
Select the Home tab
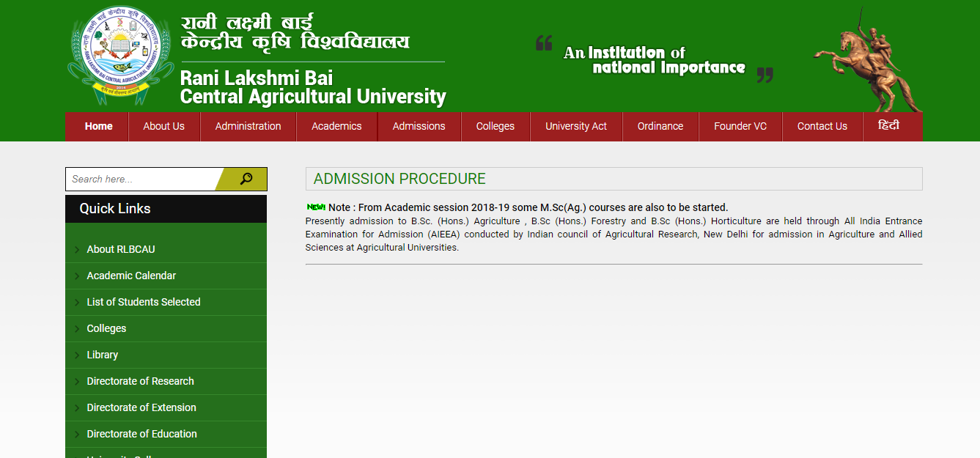click(97, 126)
